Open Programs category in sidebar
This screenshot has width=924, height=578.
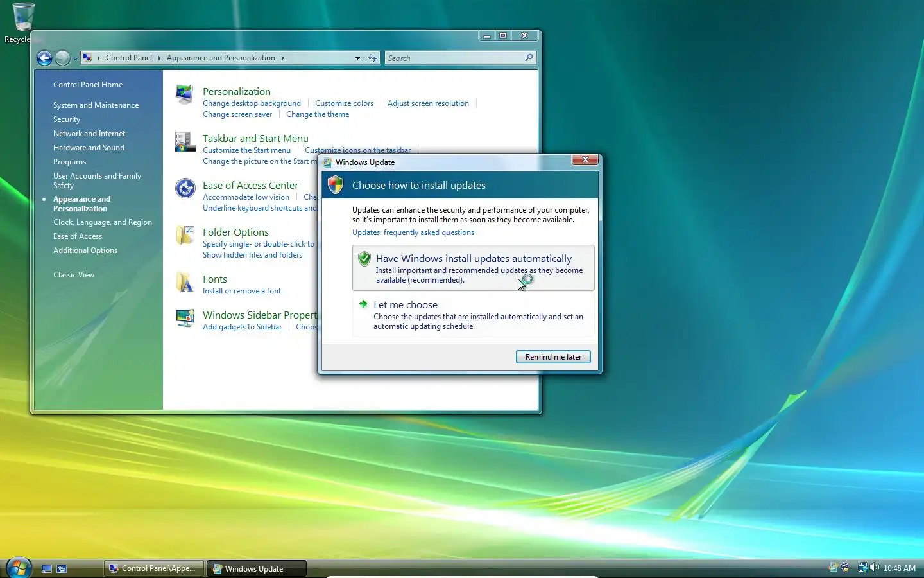(69, 162)
